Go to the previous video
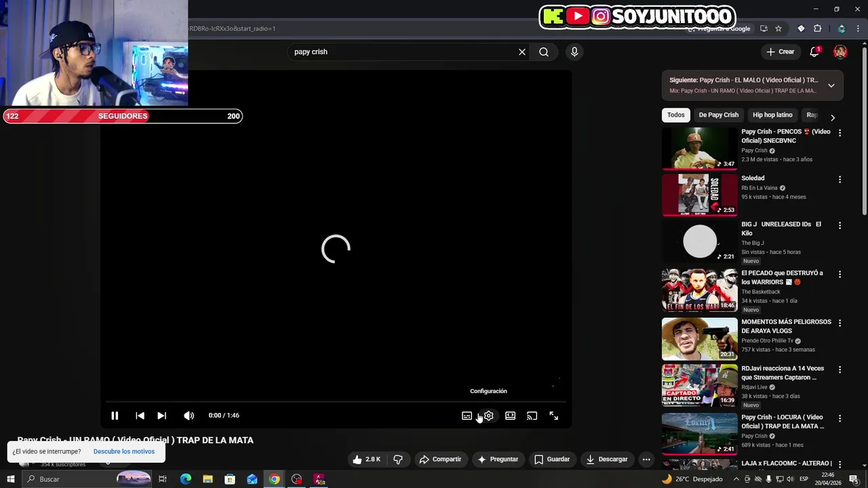The height and width of the screenshot is (488, 868). 140,415
